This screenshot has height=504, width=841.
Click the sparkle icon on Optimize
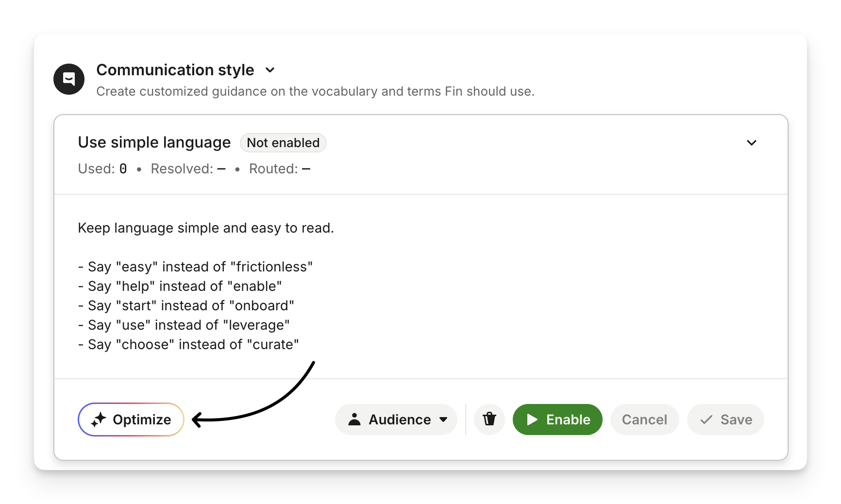click(x=99, y=420)
